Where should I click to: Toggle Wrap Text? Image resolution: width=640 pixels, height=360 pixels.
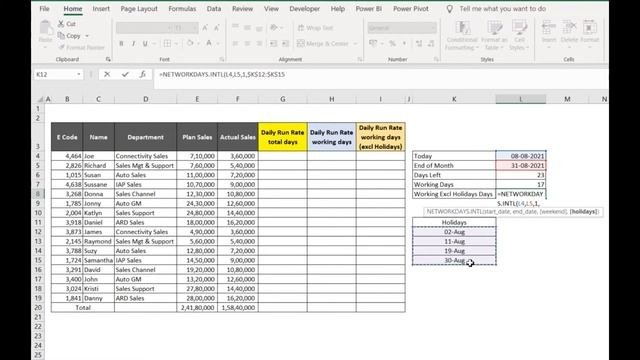315,28
